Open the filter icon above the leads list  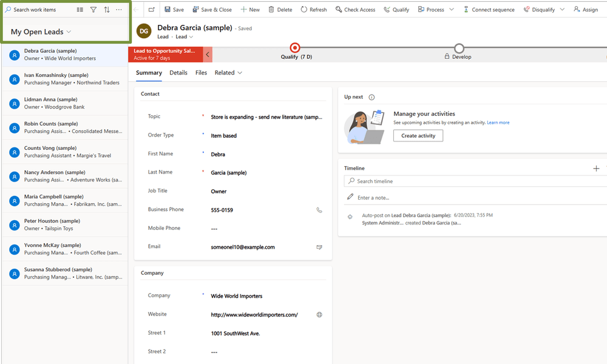click(x=93, y=9)
